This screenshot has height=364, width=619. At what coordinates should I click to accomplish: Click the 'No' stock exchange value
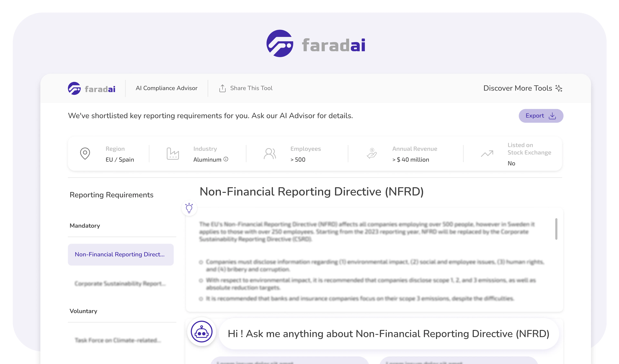click(511, 163)
